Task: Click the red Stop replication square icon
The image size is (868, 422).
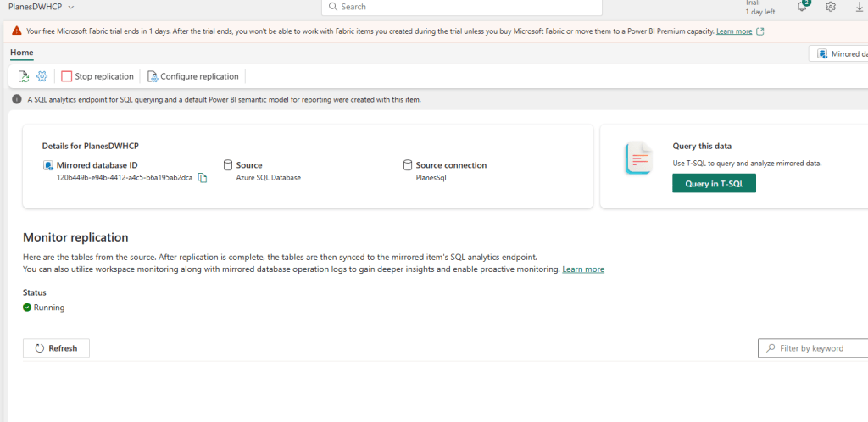Action: pos(67,76)
